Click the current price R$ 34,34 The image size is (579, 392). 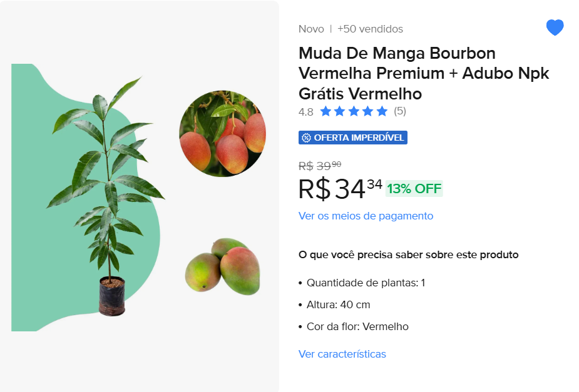340,189
